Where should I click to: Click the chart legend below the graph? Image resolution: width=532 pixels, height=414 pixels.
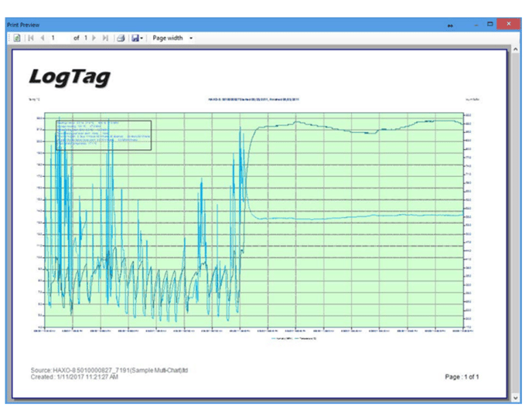294,338
